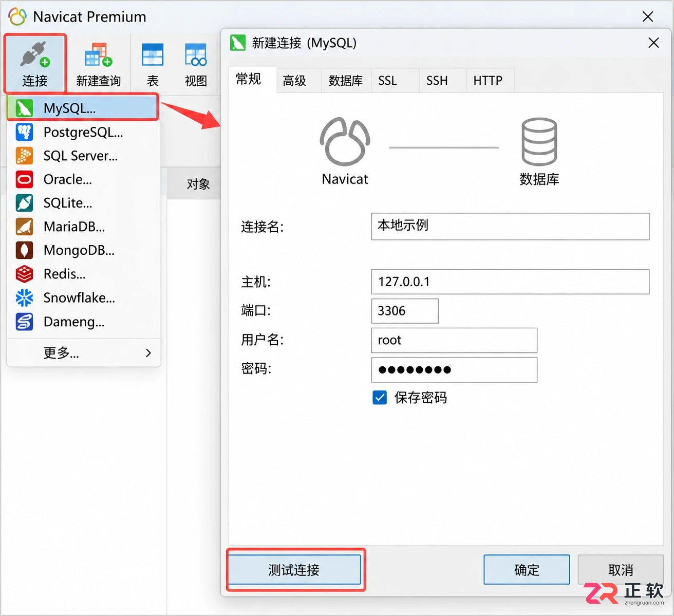The image size is (674, 616).
Task: Click the 数据库 cylinder icon
Action: (x=539, y=142)
